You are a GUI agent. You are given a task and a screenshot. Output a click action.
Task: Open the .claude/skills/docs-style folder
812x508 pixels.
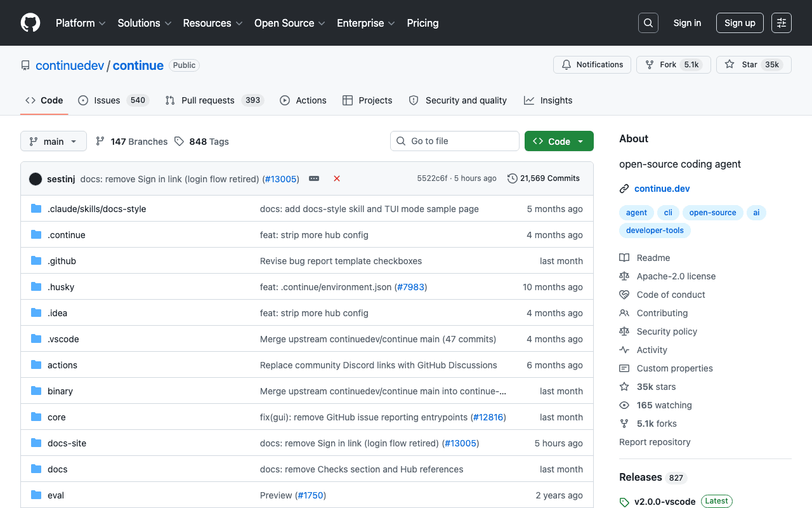96,209
